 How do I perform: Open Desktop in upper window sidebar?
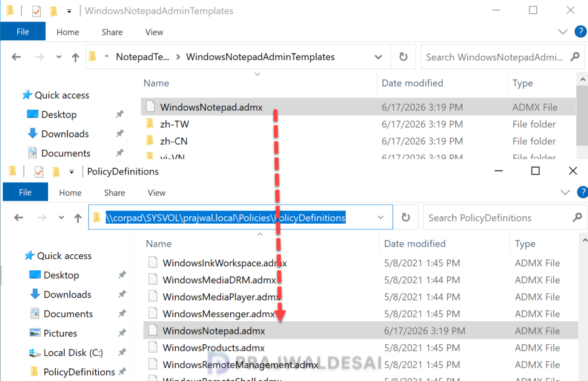pyautogui.click(x=59, y=114)
